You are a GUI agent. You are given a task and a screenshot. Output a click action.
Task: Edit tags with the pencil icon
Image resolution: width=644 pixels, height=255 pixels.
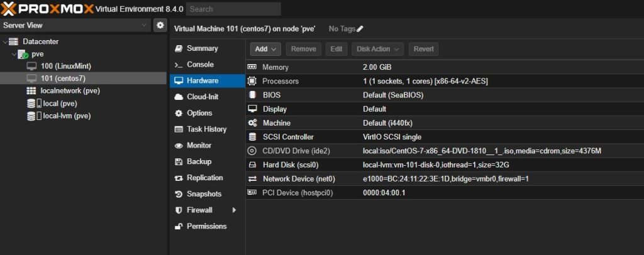(x=360, y=29)
